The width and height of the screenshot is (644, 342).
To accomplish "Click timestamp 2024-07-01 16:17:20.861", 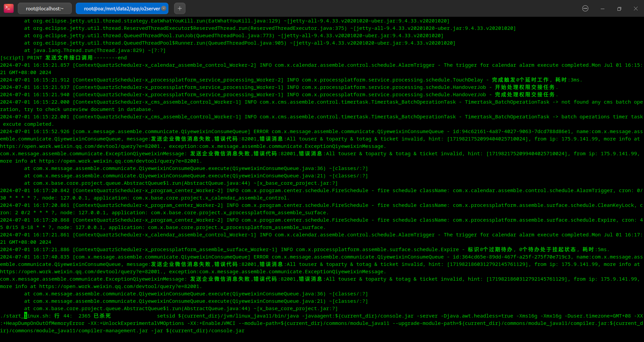I will point(35,205).
